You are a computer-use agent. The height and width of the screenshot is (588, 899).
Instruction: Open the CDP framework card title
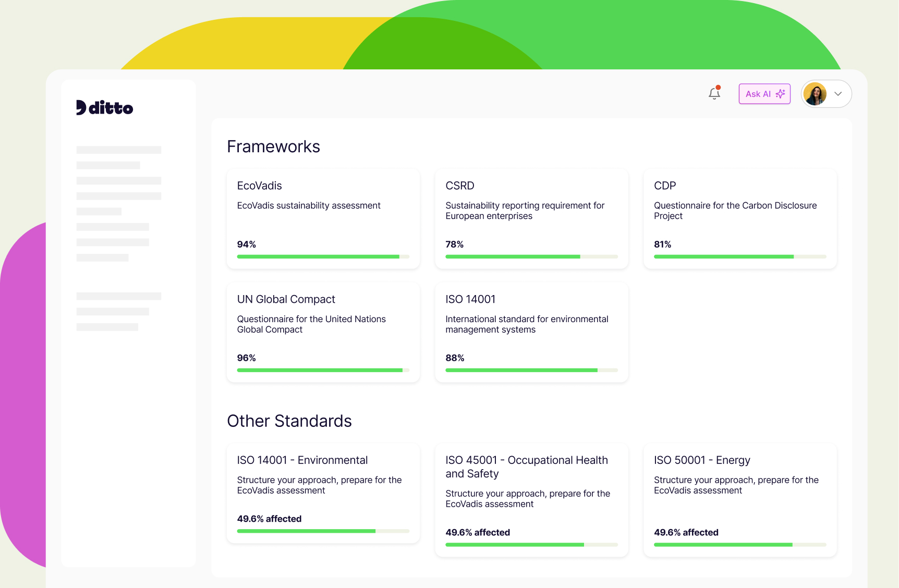pyautogui.click(x=665, y=186)
